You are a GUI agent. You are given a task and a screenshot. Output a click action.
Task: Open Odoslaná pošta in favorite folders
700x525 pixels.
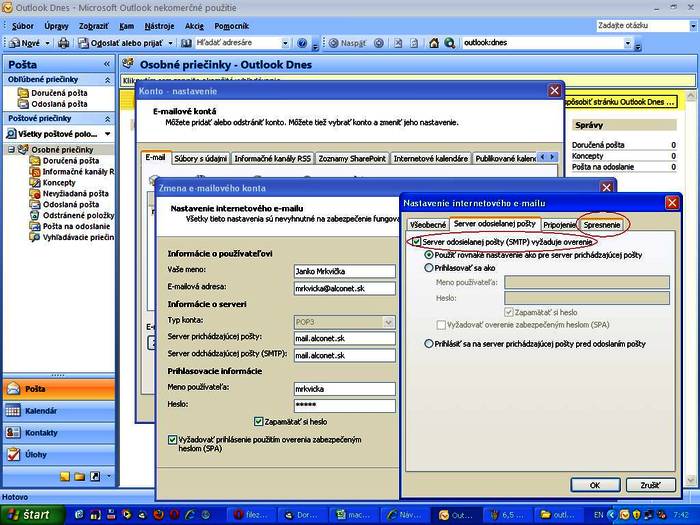point(59,104)
